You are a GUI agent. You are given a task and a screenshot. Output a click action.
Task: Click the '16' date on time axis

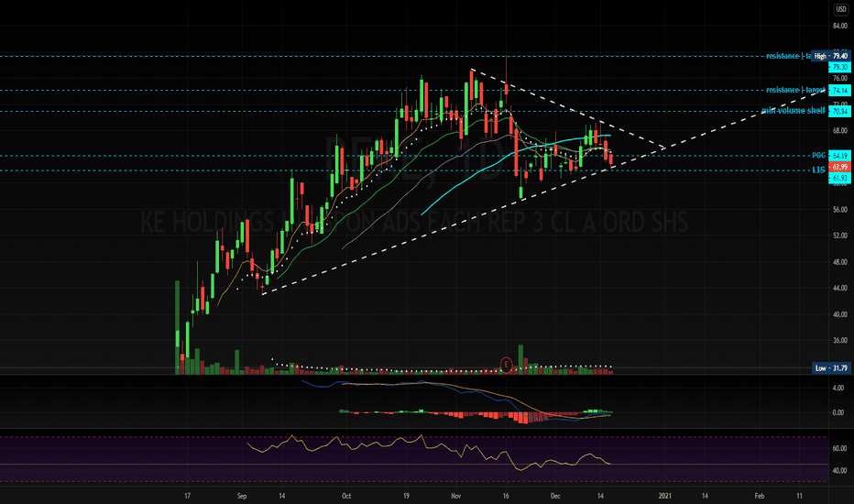click(x=506, y=496)
